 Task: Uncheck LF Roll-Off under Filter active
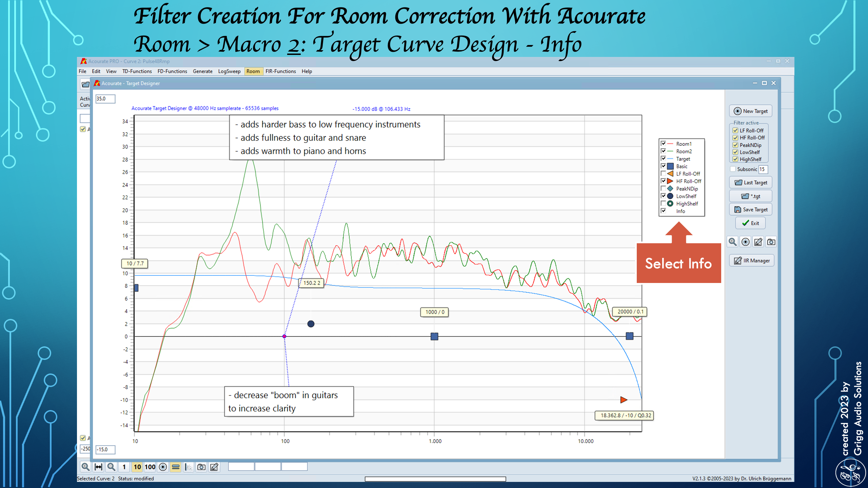point(735,130)
